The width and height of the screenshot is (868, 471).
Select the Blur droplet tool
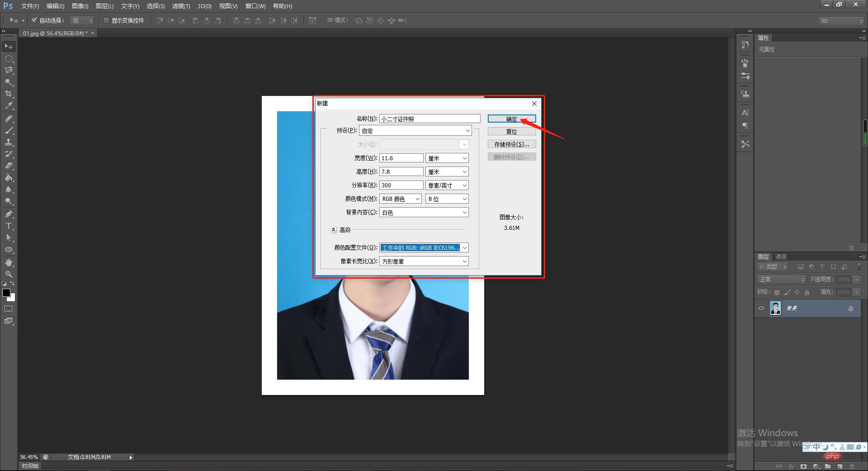[9, 189]
